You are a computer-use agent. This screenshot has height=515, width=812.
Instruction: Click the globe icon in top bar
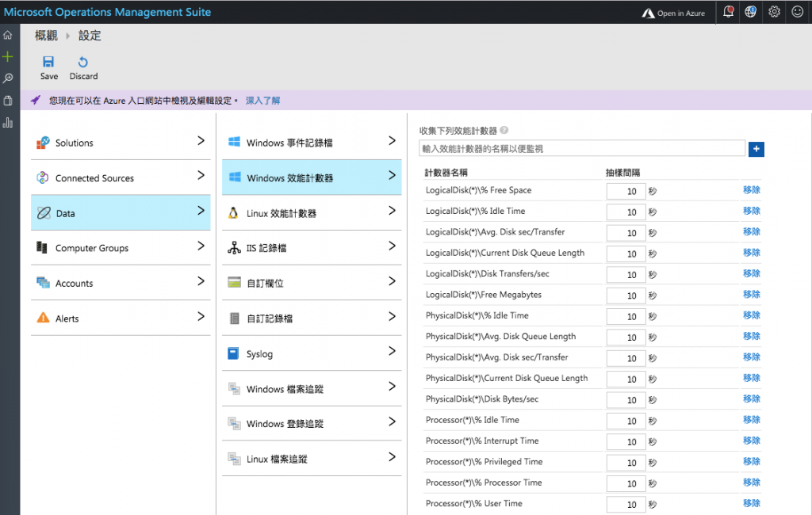click(x=750, y=12)
